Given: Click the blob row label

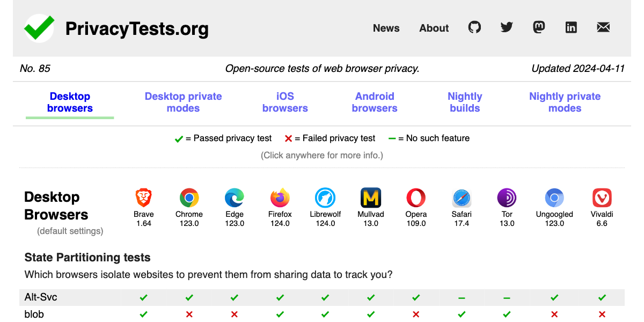Looking at the screenshot, I should tap(34, 314).
